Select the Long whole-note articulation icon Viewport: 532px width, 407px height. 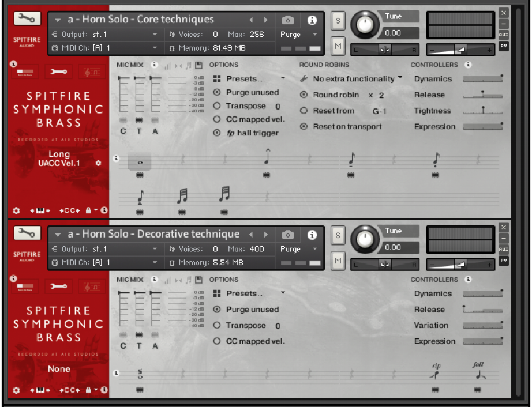tap(140, 163)
